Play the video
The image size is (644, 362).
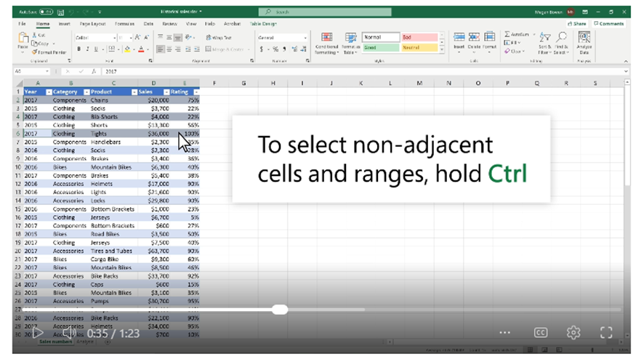[37, 333]
